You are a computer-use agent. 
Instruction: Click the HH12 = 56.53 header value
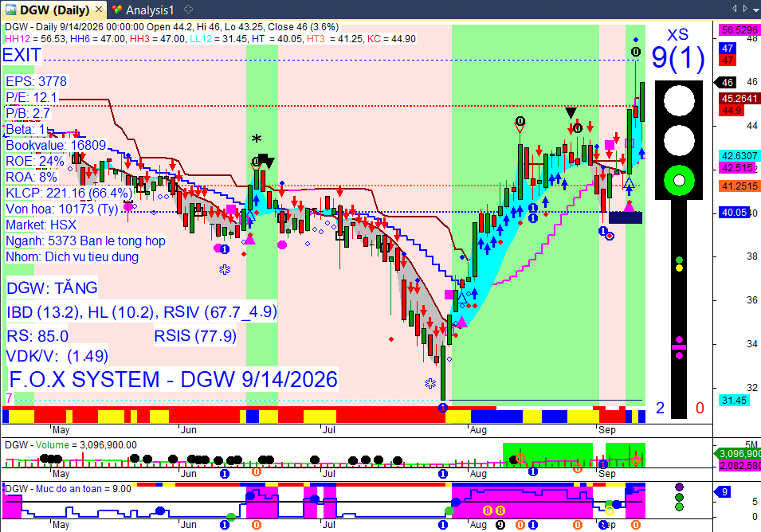pos(35,39)
